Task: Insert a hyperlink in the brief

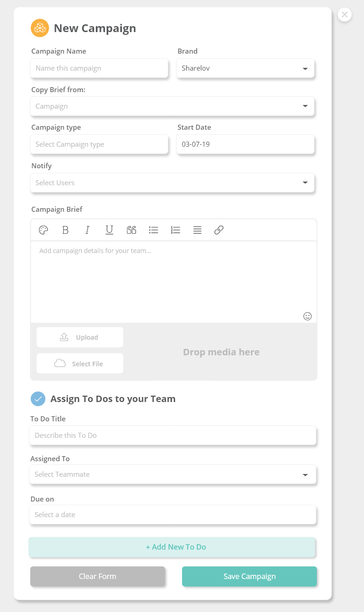Action: 219,230
